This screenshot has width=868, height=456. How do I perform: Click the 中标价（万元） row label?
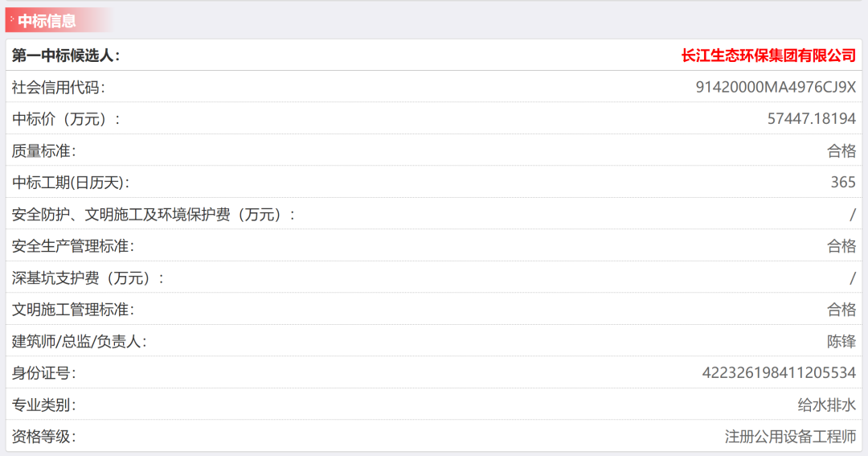[x=66, y=119]
